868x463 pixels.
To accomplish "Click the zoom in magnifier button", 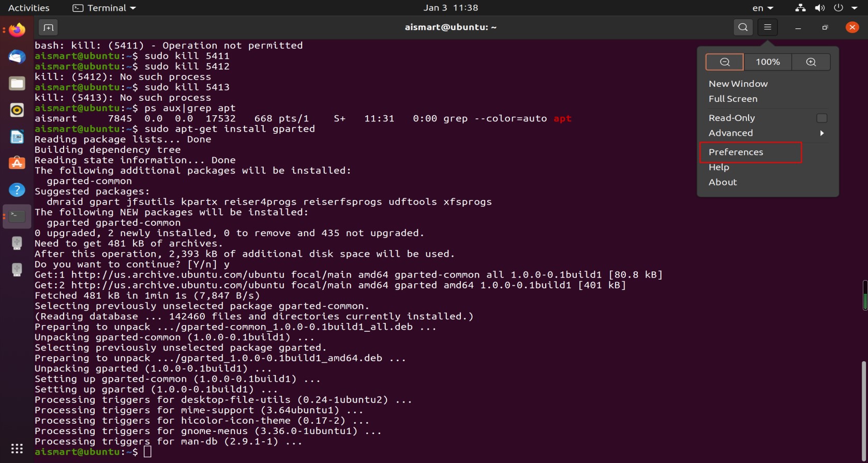I will click(x=811, y=62).
